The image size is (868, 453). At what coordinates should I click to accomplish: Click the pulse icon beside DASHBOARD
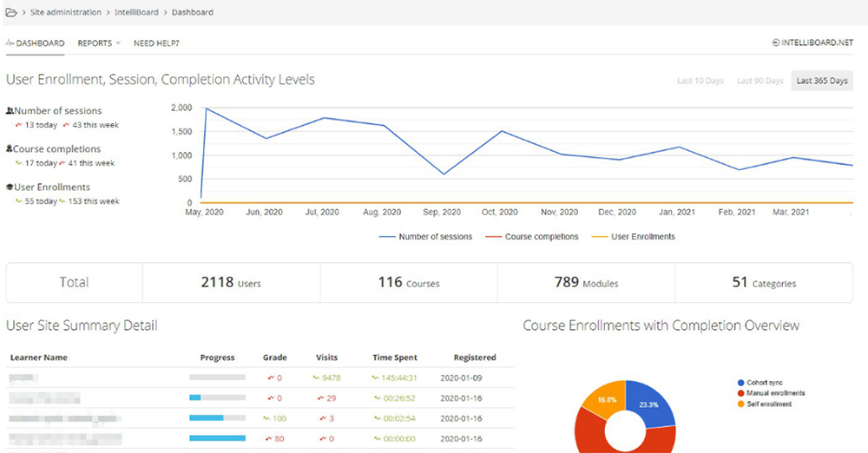[x=10, y=43]
